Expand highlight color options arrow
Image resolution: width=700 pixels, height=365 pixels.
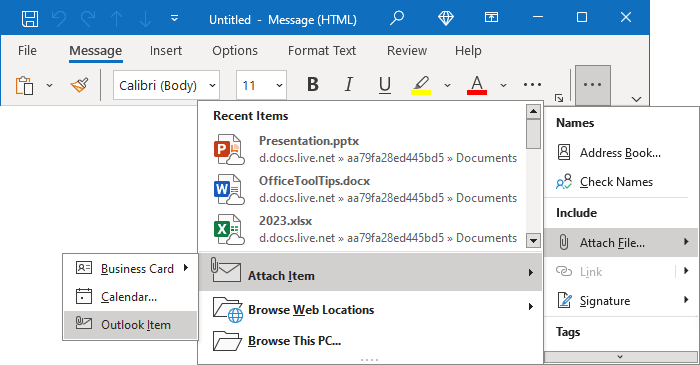tap(447, 85)
